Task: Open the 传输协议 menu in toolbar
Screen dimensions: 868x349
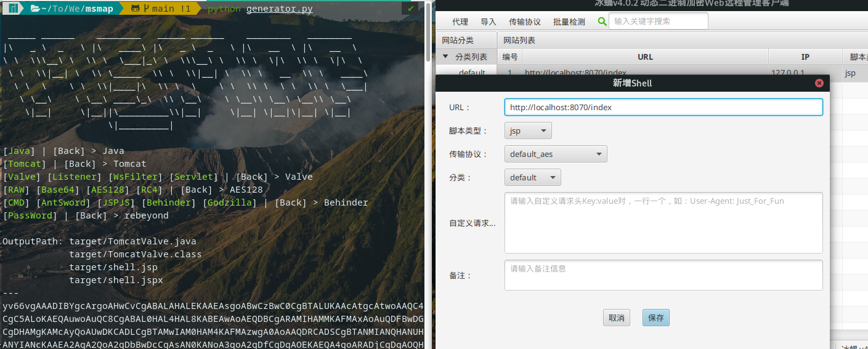Action: click(525, 22)
